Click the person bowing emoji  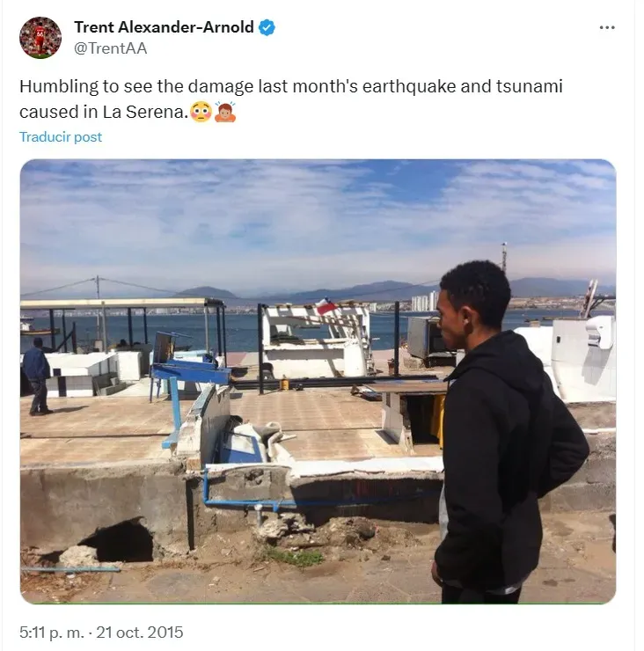[x=225, y=112]
